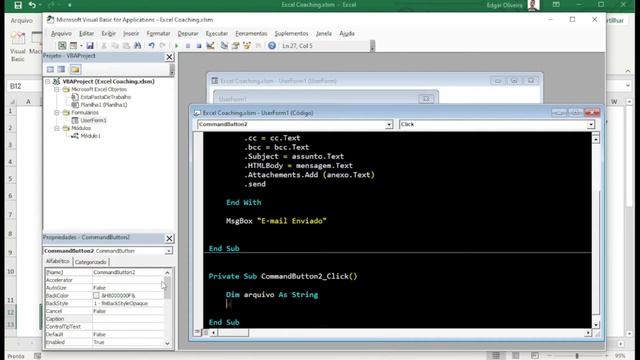Select Módulo1 in the project tree
Viewport: 640px width, 360px height.
[90, 136]
